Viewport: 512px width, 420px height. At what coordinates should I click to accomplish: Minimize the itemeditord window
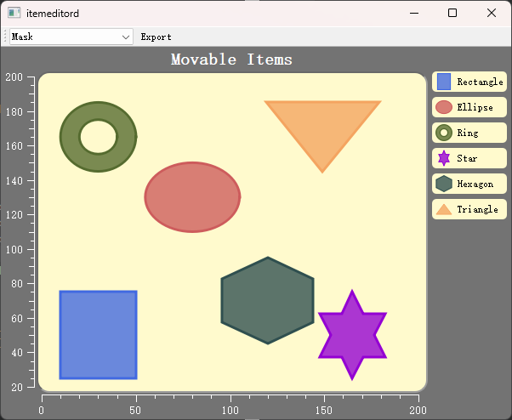pos(414,13)
